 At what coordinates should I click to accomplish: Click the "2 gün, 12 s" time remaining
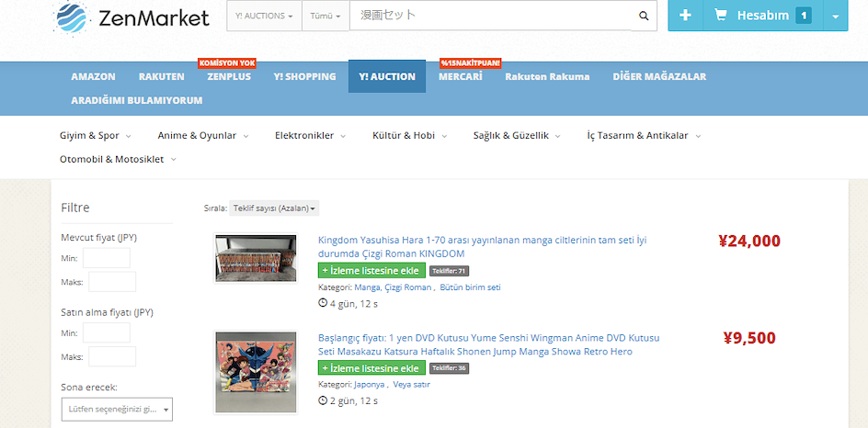pos(354,400)
